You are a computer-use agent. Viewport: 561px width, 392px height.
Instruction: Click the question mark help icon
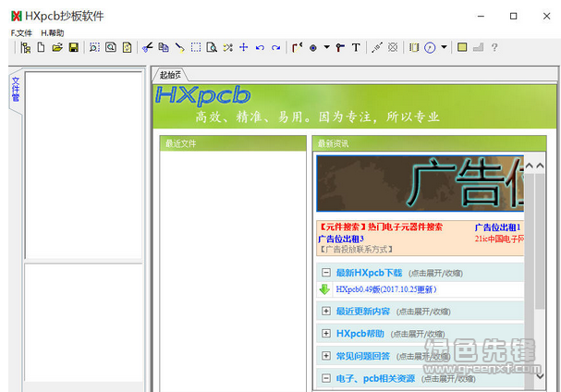494,47
